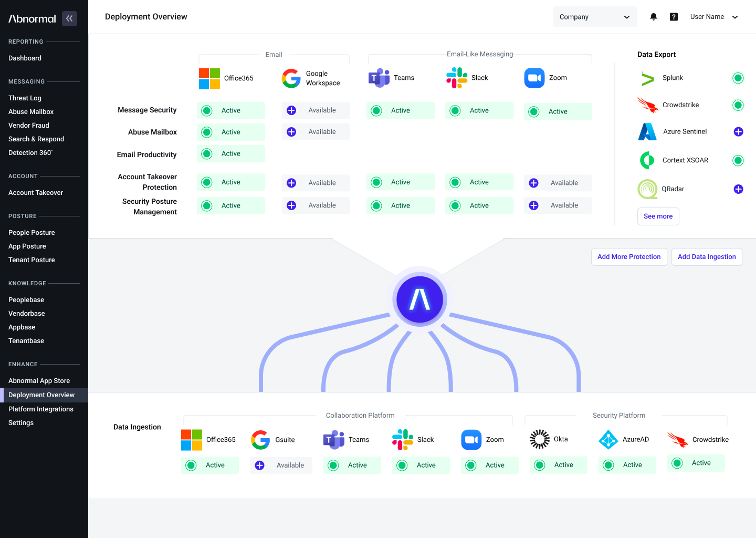This screenshot has width=756, height=538.
Task: Click the Azure Sentinel logo icon
Action: pos(647,132)
